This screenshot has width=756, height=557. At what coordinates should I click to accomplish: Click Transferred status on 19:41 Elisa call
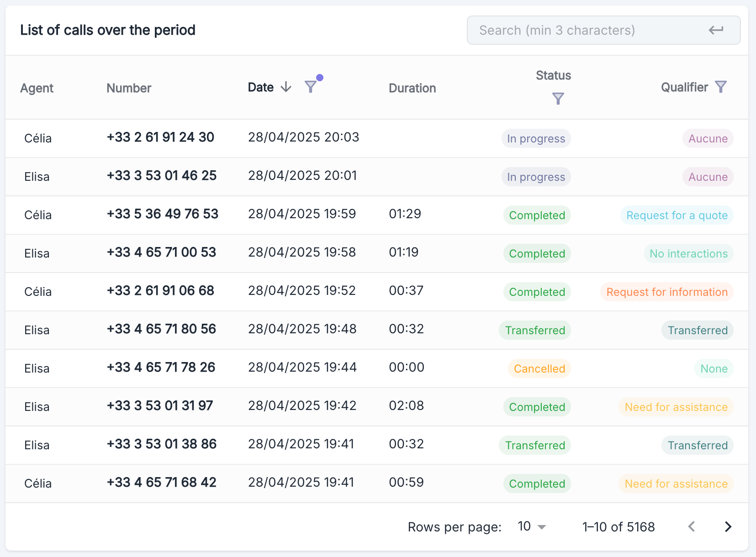tap(535, 445)
